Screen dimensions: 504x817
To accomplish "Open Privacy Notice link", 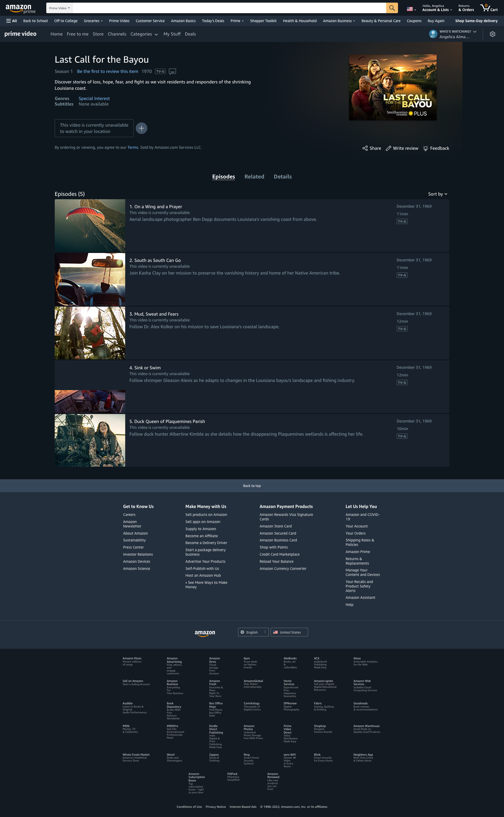I will click(x=216, y=807).
